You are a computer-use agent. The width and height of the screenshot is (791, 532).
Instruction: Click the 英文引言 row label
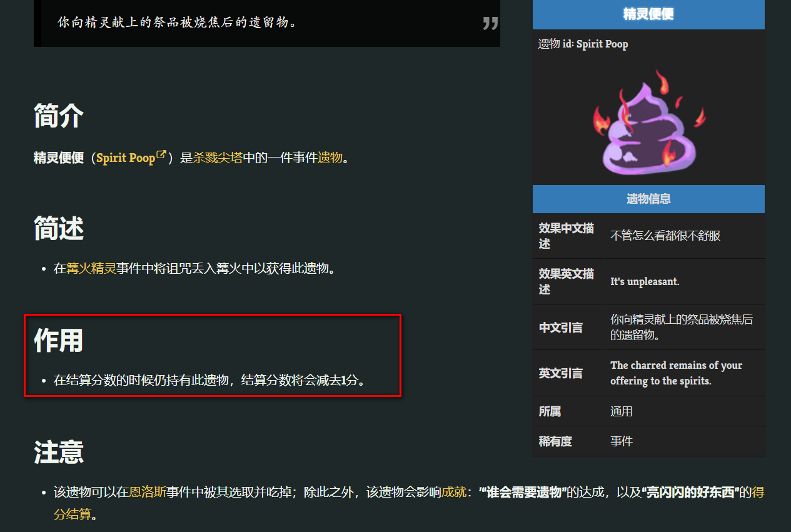point(561,373)
